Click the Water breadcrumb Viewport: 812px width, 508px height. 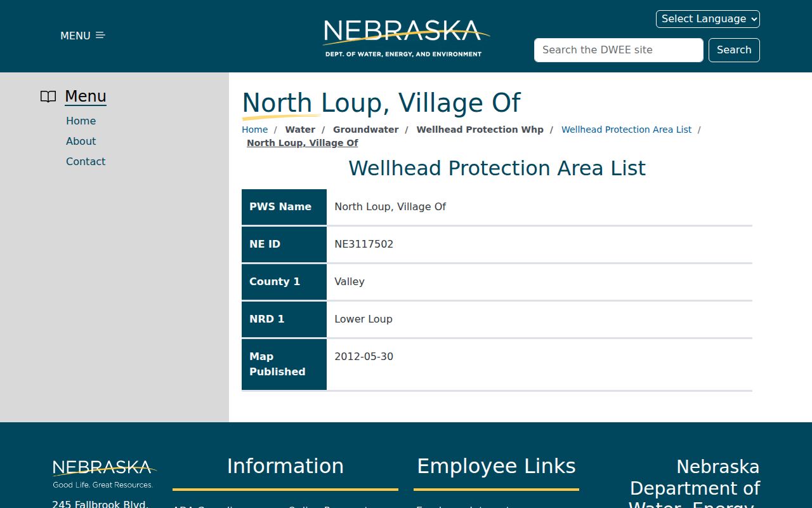[x=300, y=130]
